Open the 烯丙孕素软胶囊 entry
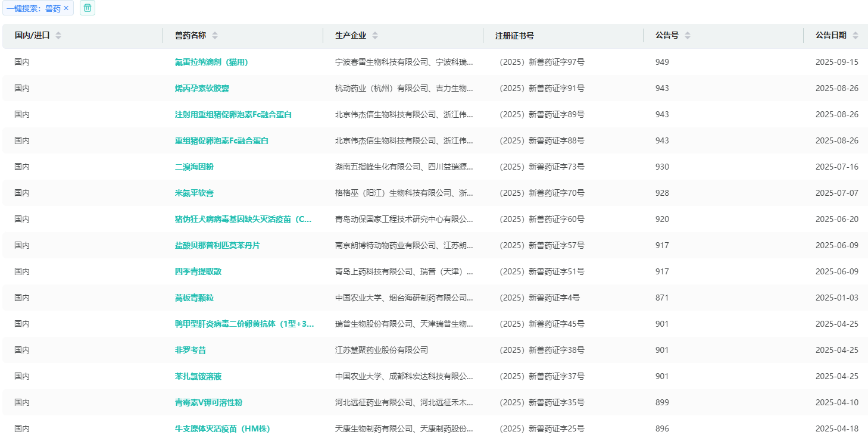Screen dimensions: 868x438 pos(202,88)
